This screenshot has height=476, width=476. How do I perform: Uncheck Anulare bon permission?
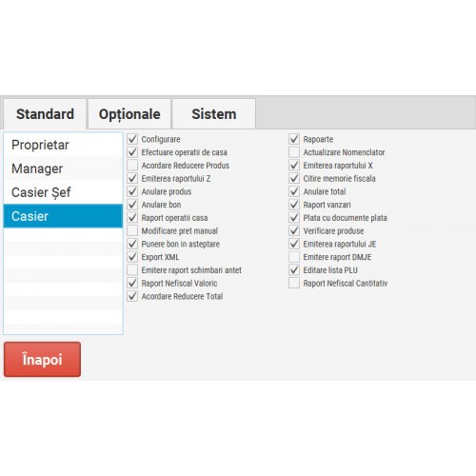pyautogui.click(x=132, y=205)
